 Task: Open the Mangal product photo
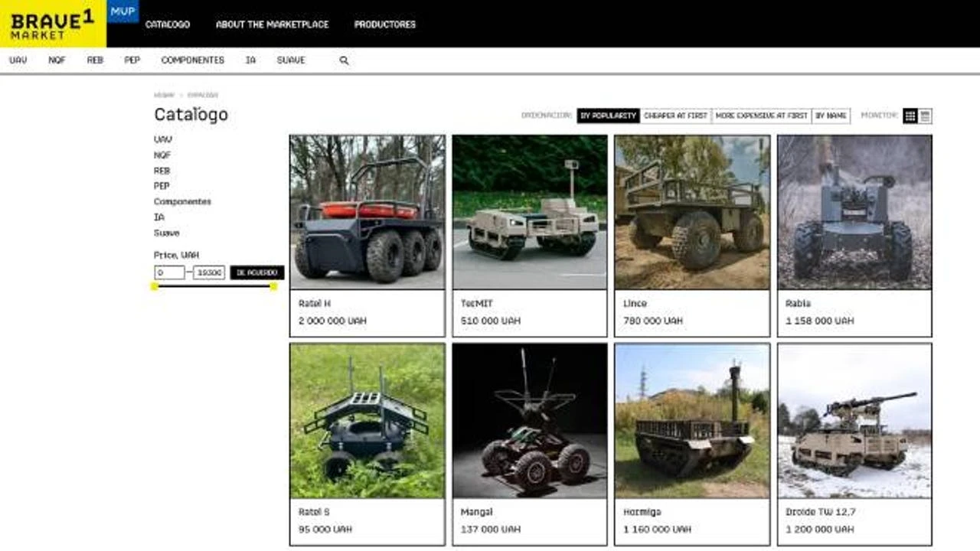(x=530, y=421)
